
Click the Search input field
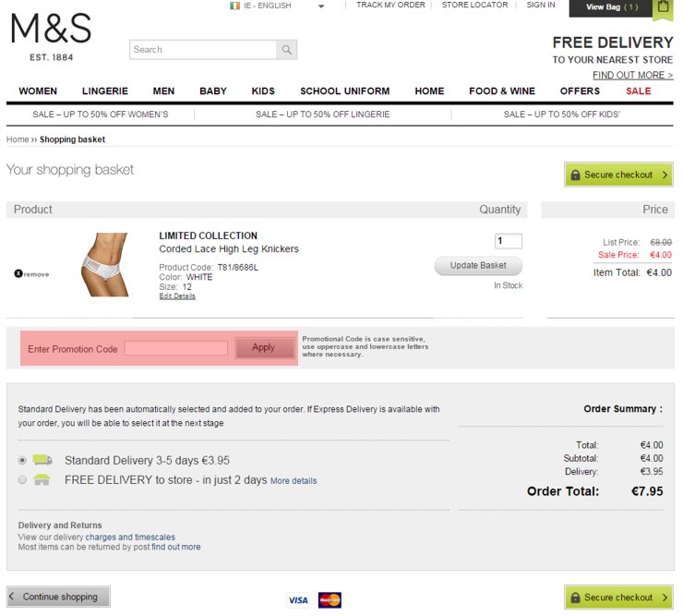(x=203, y=50)
